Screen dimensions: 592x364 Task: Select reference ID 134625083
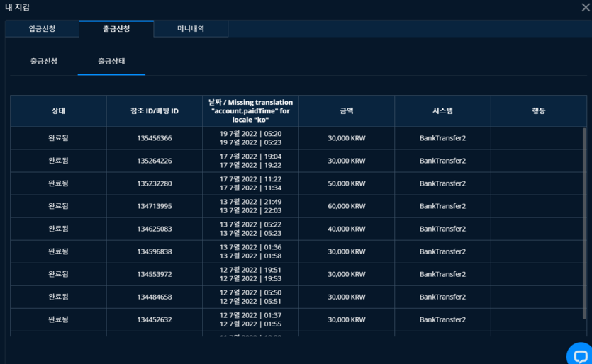click(x=155, y=229)
